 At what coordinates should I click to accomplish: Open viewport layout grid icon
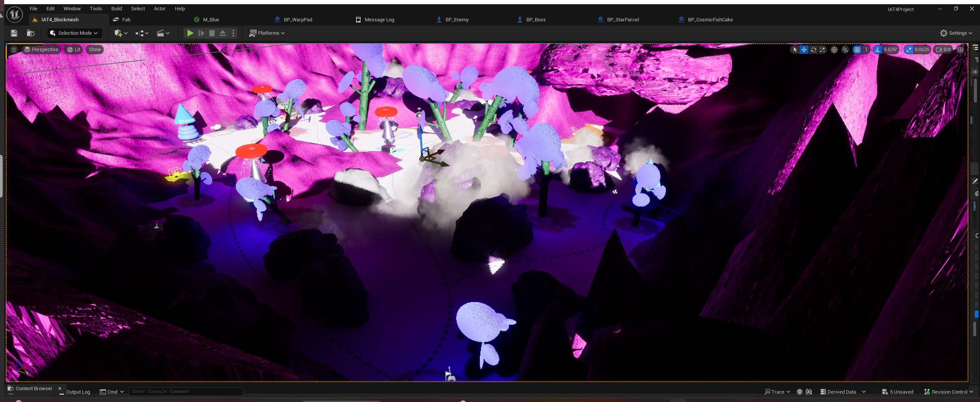click(x=960, y=50)
